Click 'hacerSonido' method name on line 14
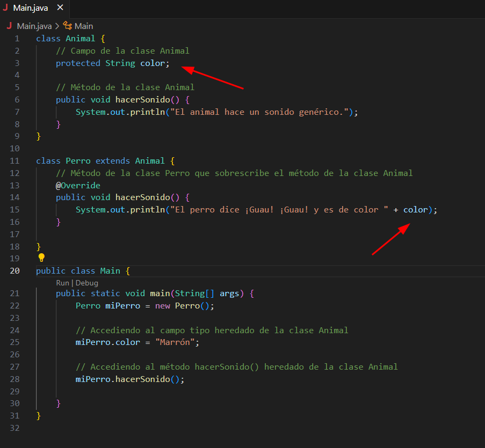The width and height of the screenshot is (485, 448). tap(142, 197)
